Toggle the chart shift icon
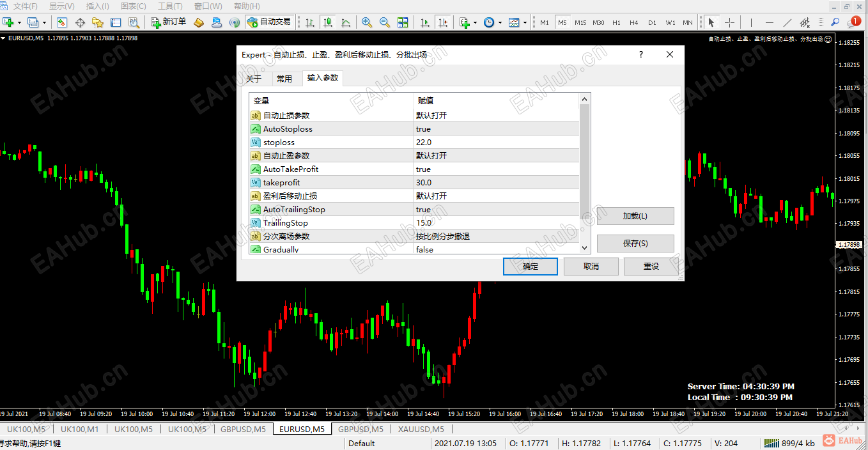 (443, 22)
